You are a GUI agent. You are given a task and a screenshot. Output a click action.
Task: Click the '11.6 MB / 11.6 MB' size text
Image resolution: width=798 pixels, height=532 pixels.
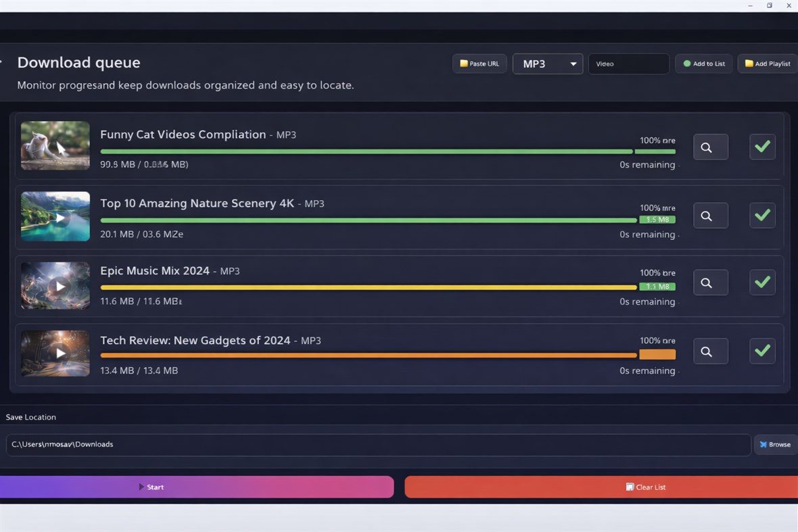(140, 301)
